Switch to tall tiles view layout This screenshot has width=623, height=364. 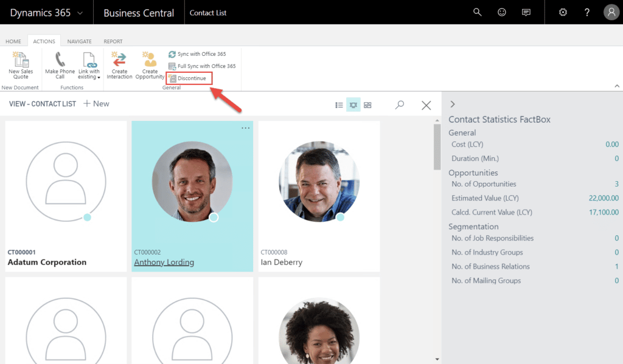[x=353, y=105]
